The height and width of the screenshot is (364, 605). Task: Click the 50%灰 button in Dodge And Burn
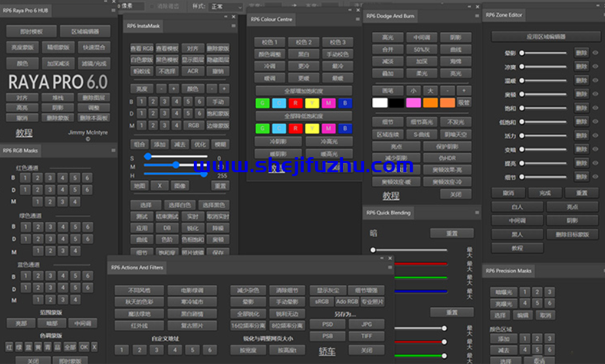click(422, 49)
